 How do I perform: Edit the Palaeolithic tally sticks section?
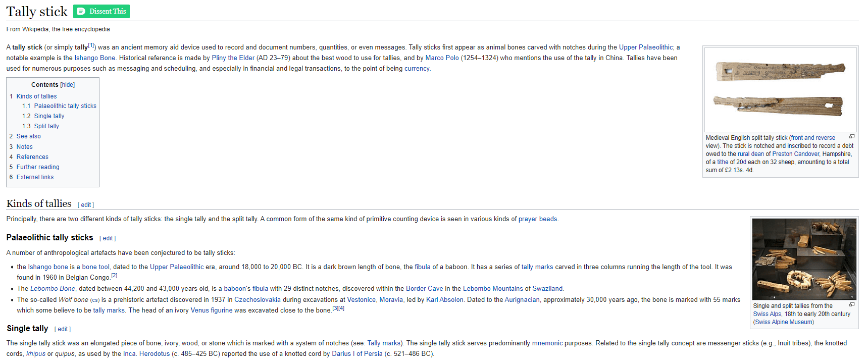108,238
